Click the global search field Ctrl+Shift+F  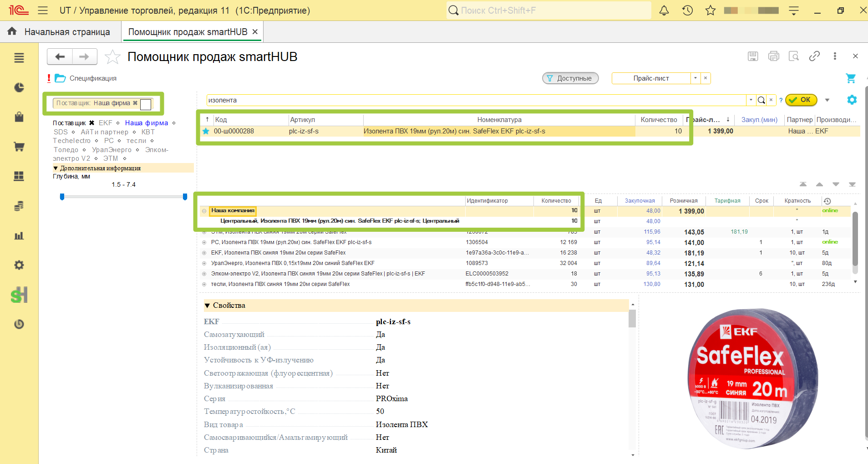click(549, 10)
